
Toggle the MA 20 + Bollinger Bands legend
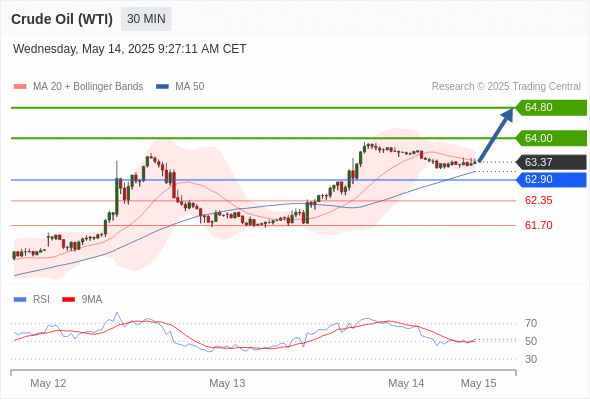coord(78,87)
